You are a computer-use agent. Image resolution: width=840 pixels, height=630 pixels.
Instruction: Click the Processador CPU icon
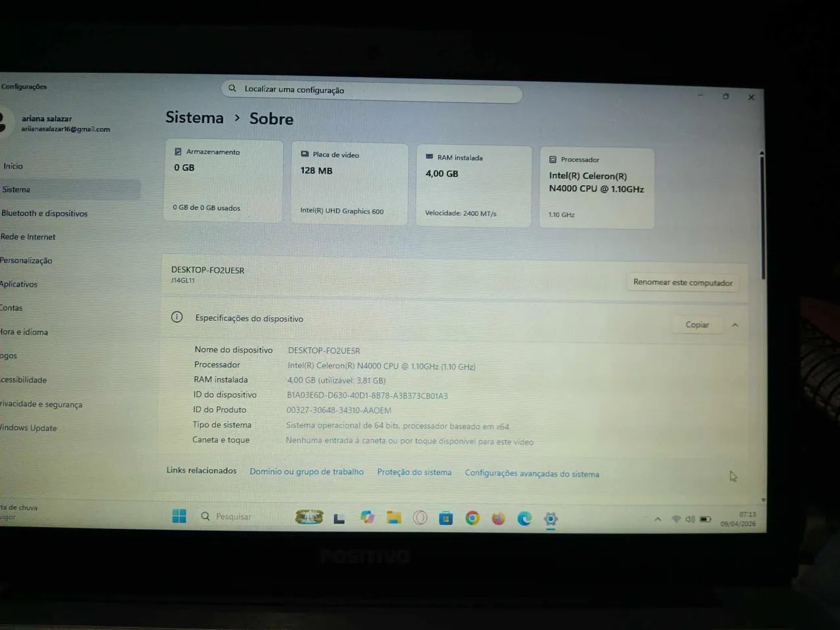[553, 159]
